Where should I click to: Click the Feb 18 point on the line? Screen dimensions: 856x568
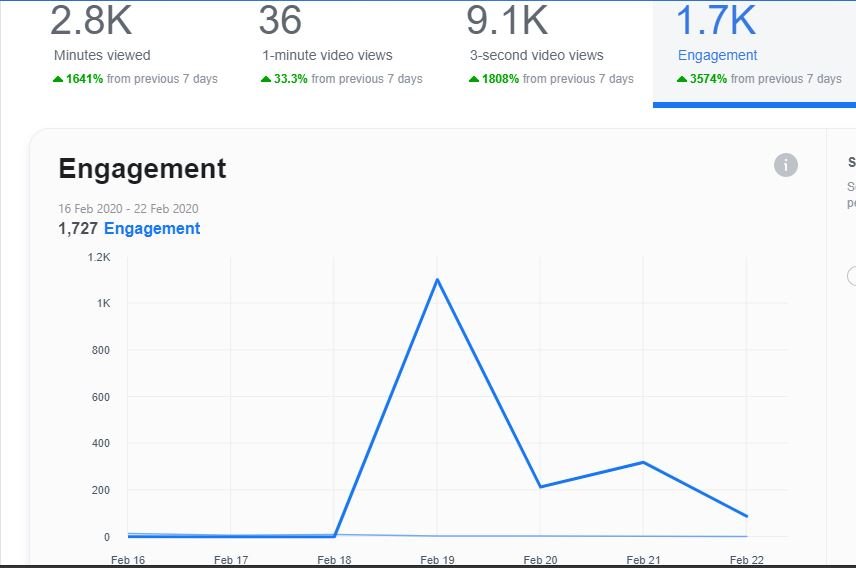(334, 536)
